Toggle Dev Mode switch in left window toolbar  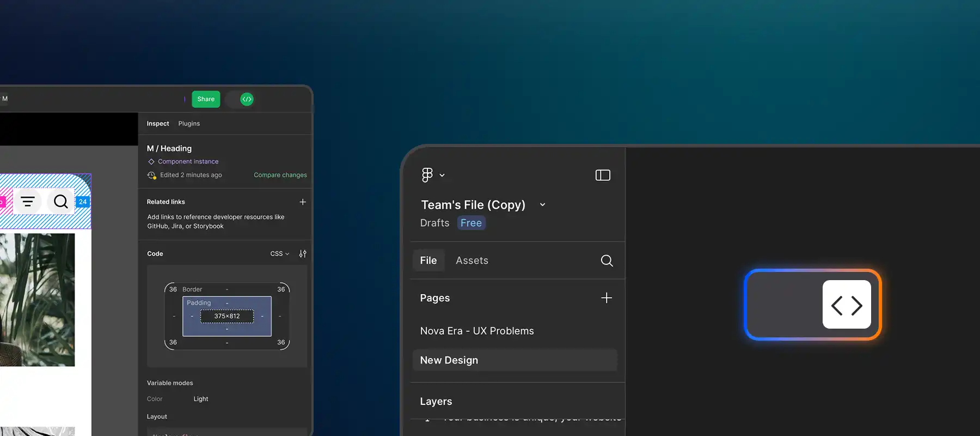pyautogui.click(x=240, y=99)
